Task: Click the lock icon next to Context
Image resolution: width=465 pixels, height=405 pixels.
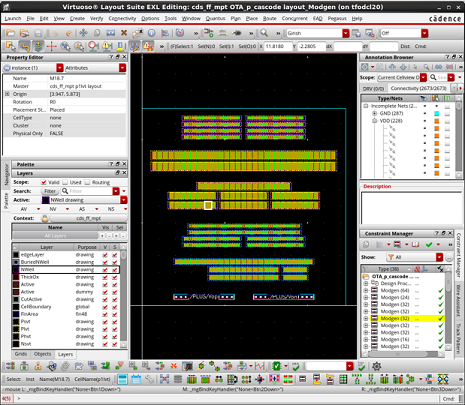Action: [45, 218]
